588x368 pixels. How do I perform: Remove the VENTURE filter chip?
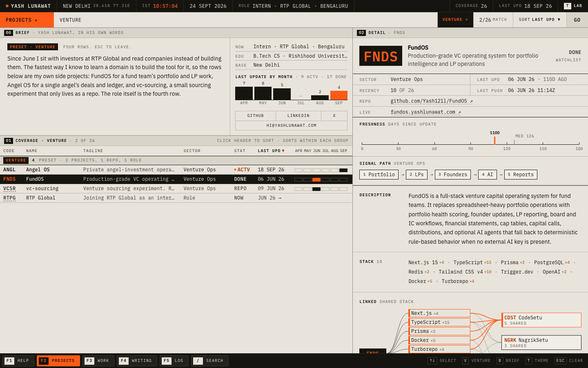455,20
